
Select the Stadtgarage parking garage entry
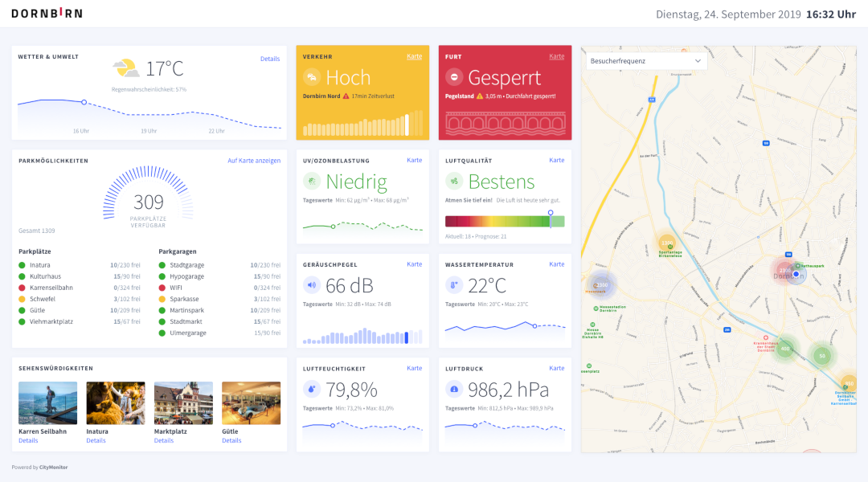point(187,264)
